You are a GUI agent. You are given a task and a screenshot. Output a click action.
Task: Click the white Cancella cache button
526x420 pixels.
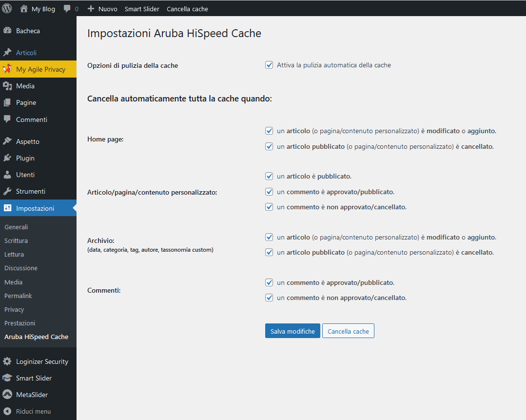pos(348,331)
